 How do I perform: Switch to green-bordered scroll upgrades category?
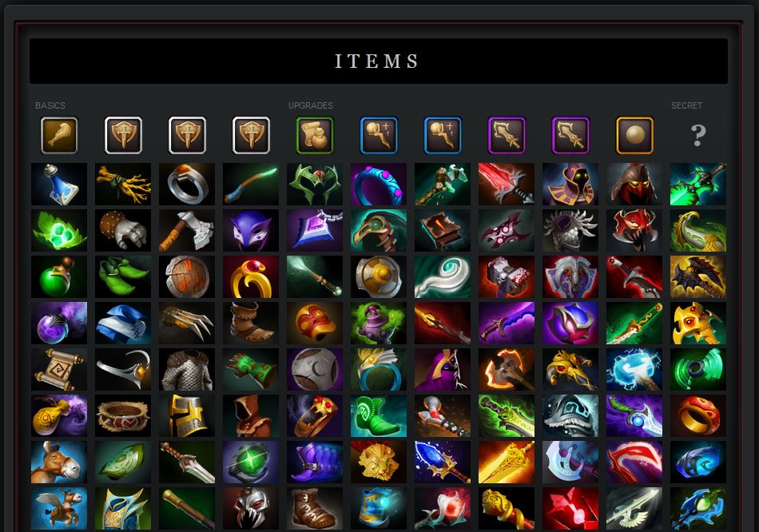point(315,135)
